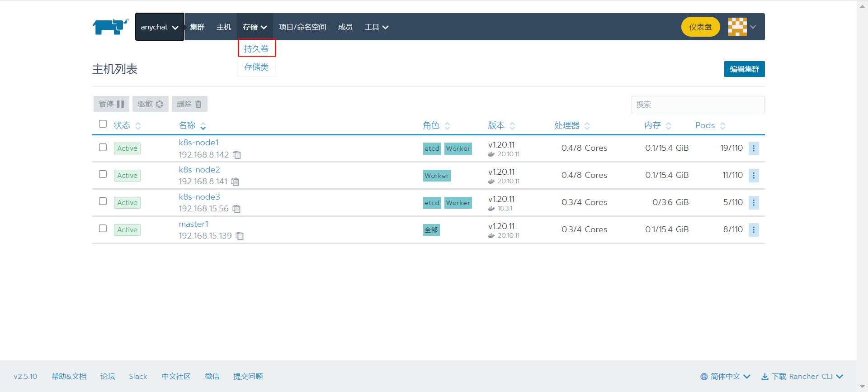Open k8s-node3 host link
The image size is (868, 392).
pyautogui.click(x=199, y=197)
